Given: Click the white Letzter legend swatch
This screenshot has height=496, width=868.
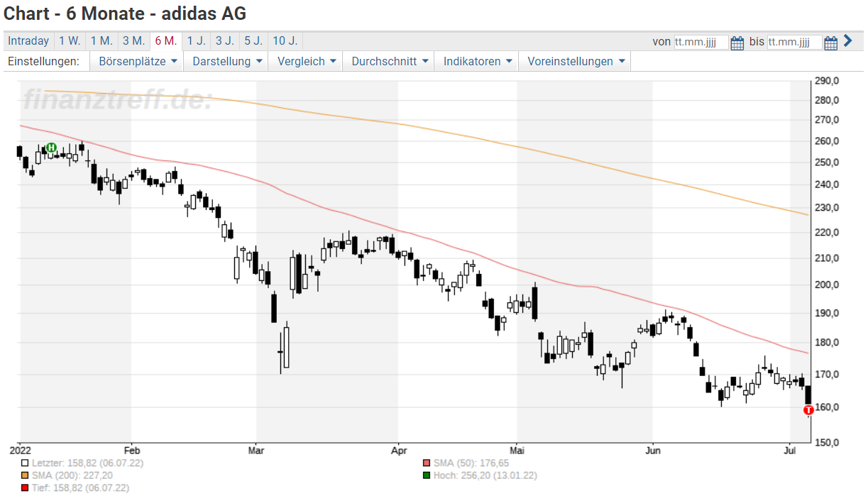Looking at the screenshot, I should tap(26, 463).
